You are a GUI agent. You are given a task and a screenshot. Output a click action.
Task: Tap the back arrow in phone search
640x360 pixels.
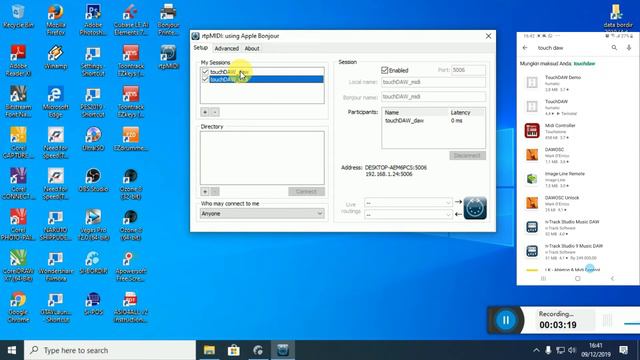point(525,48)
